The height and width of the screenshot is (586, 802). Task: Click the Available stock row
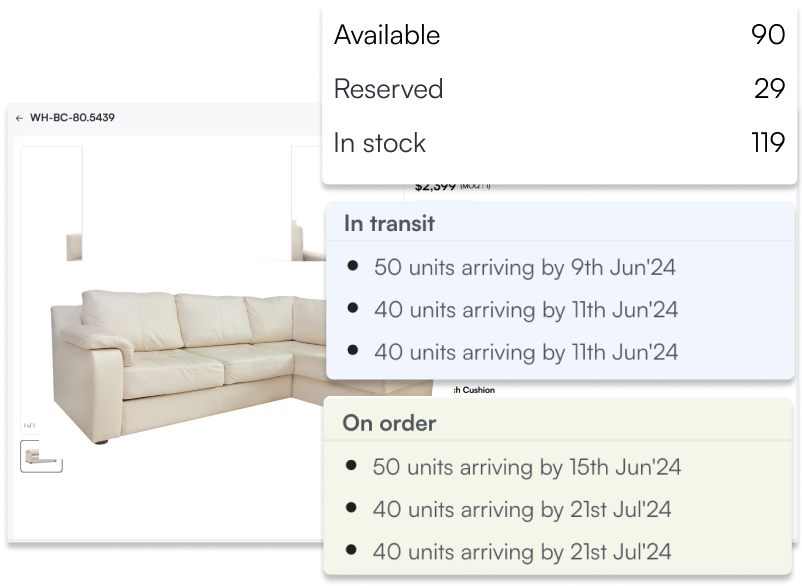point(559,35)
